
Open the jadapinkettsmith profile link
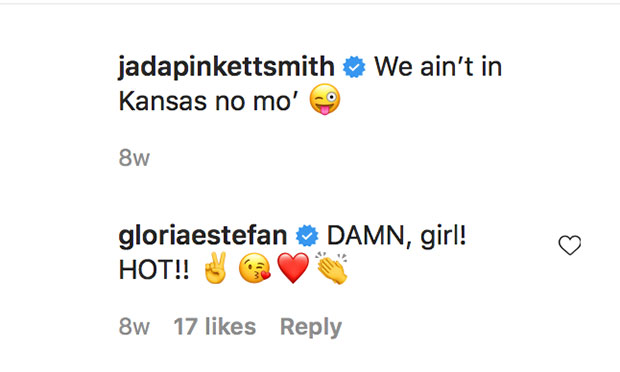[227, 67]
